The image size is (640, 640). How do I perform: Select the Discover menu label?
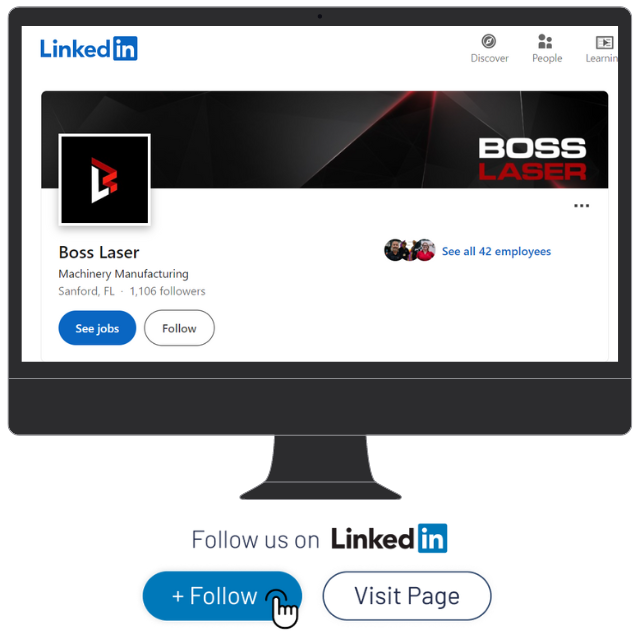489,58
